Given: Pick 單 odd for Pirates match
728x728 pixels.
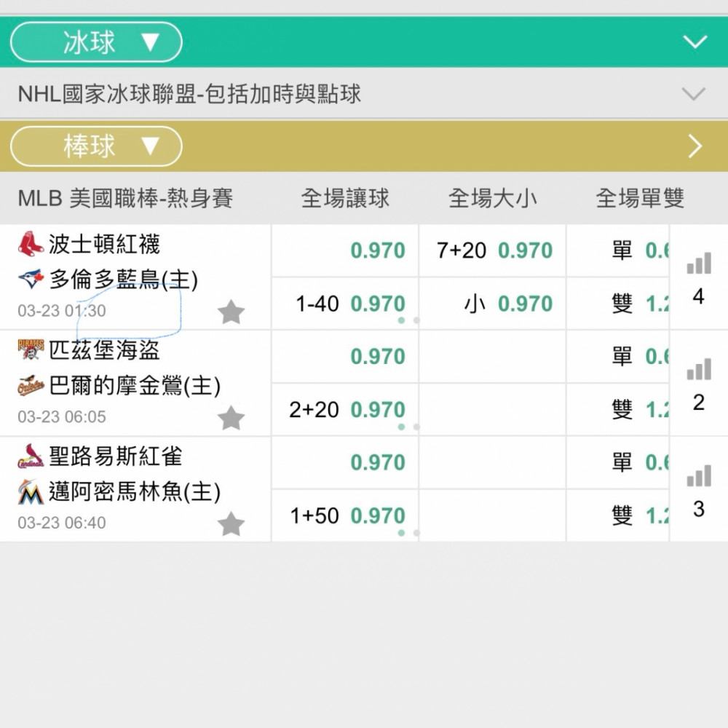Looking at the screenshot, I should pos(618,357).
